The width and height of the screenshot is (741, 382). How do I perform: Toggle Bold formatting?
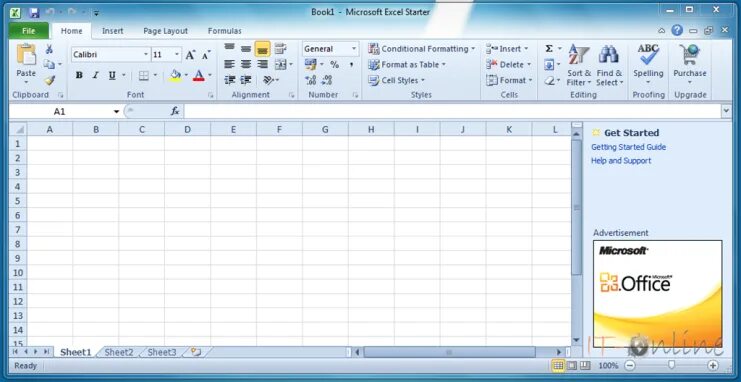coord(79,76)
